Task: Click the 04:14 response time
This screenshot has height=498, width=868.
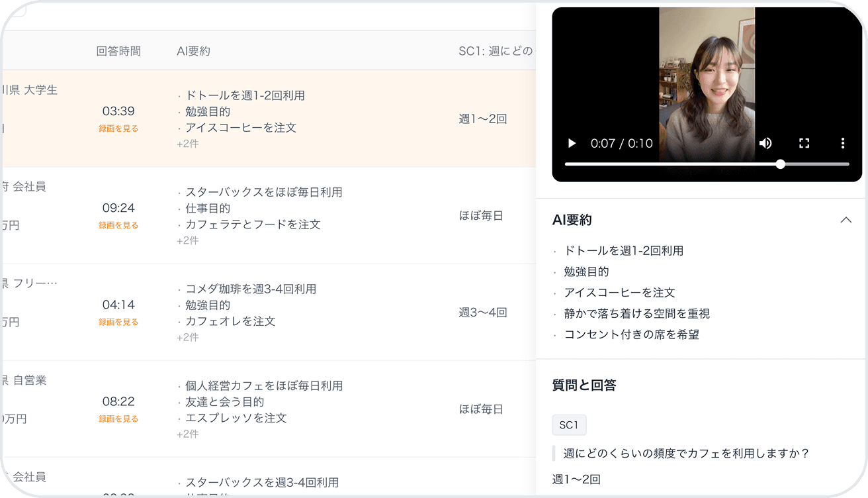Action: click(x=118, y=305)
